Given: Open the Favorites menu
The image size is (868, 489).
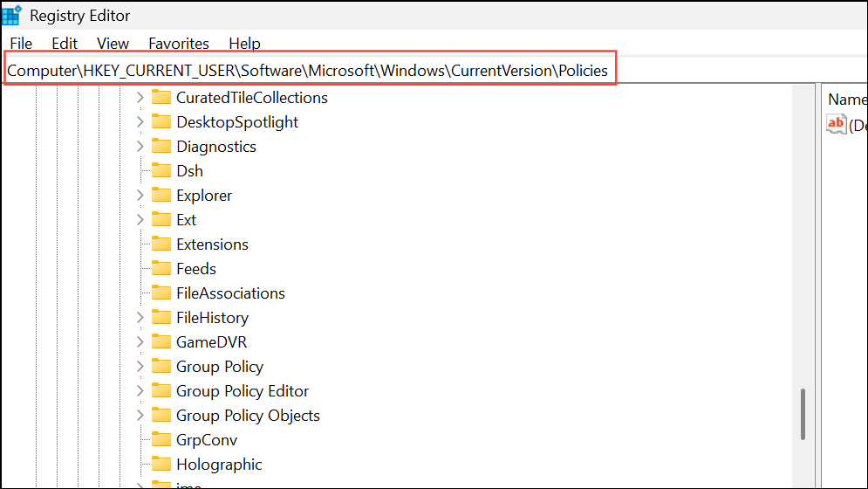Looking at the screenshot, I should tap(179, 43).
